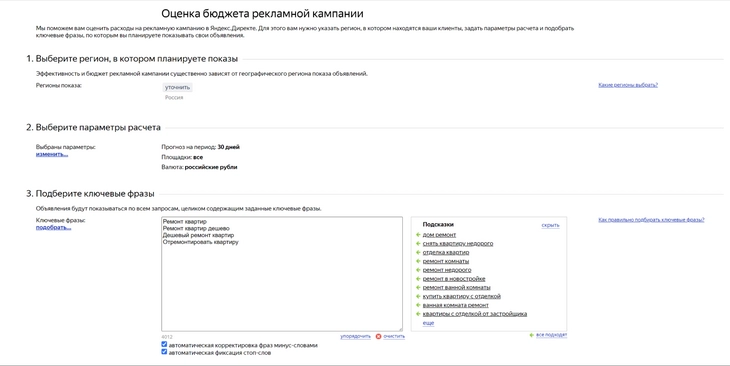730x366 pixels.
Task: Open the 'Какие регионы выбрать?' help link
Action: coord(628,85)
